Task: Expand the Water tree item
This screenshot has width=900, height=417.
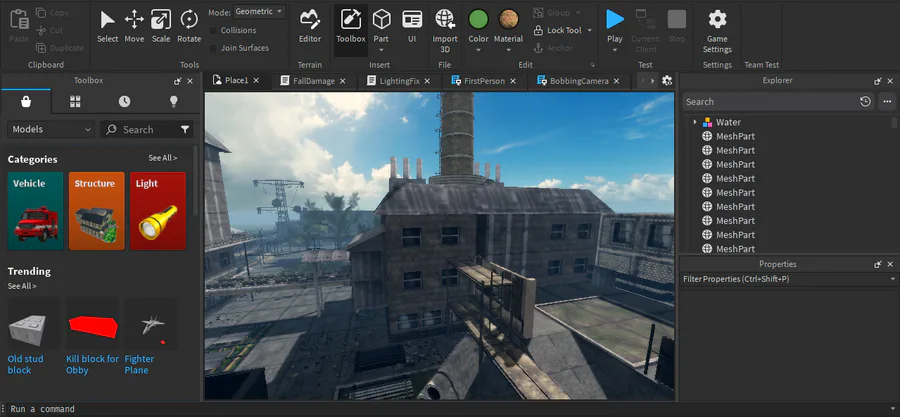Action: (x=695, y=122)
